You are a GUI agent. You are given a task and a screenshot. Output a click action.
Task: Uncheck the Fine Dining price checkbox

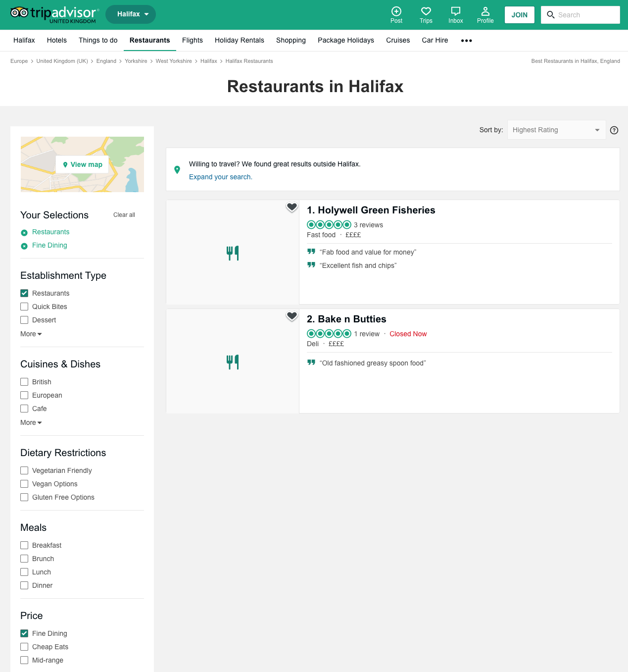[24, 633]
